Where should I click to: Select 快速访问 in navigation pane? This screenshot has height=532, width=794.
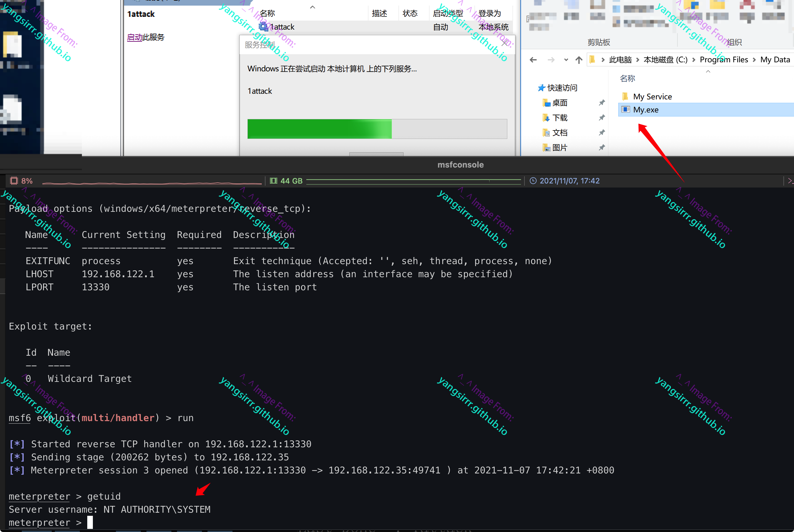tap(562, 88)
